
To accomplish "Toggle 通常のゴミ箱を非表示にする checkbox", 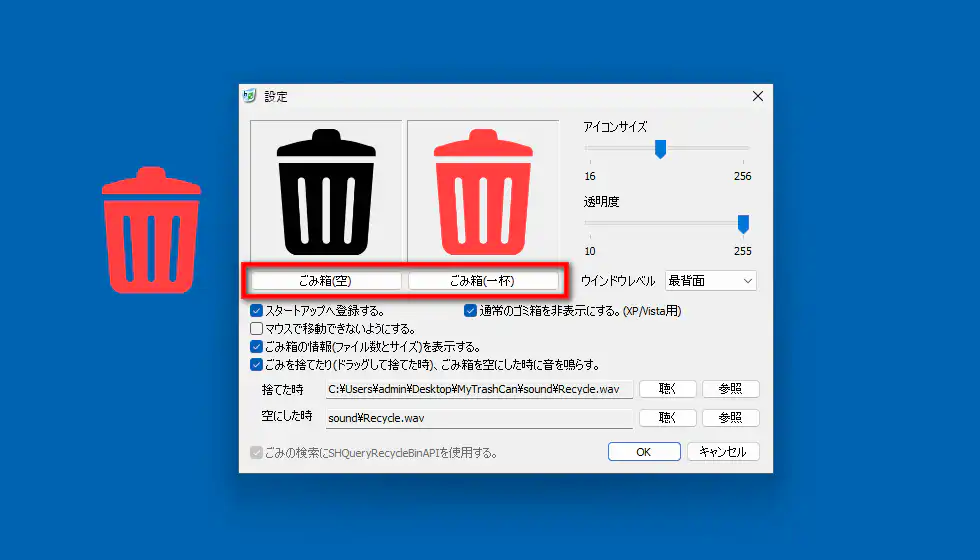I will [471, 311].
